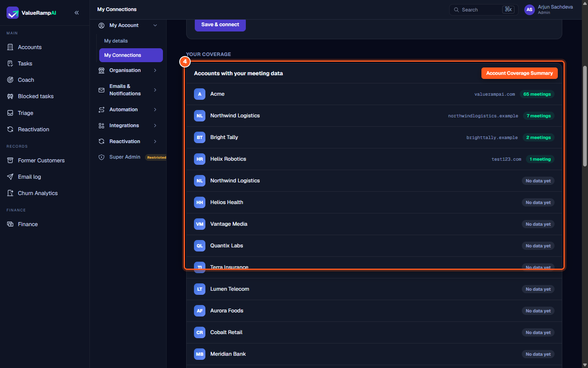Click the My Account user icon
Viewport: 588px width, 368px height.
tap(101, 25)
